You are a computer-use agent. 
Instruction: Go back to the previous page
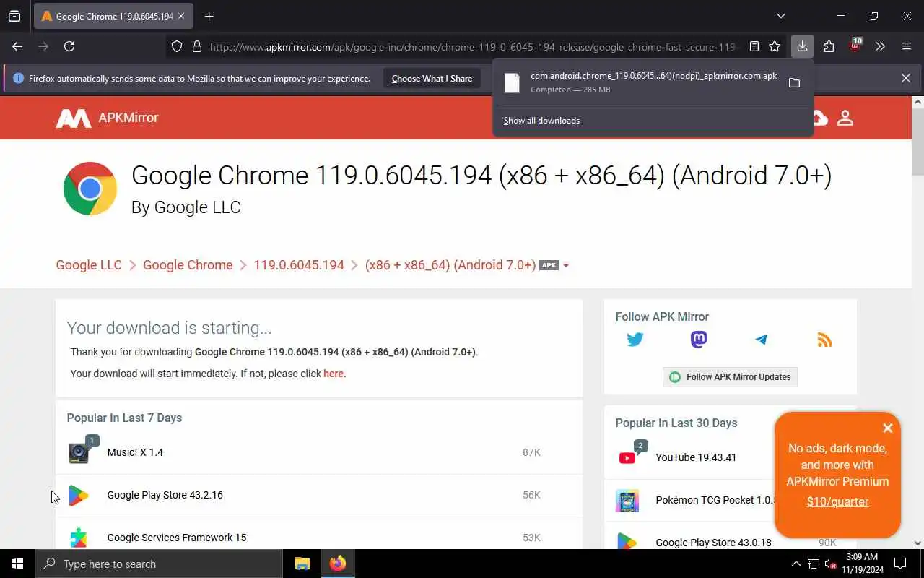click(17, 46)
